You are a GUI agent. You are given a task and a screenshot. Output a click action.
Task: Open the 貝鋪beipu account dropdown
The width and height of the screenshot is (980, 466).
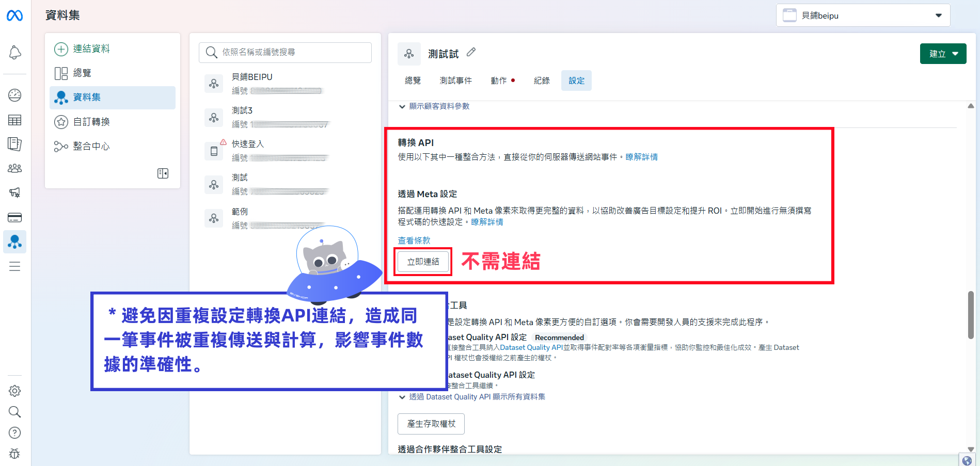coord(863,15)
